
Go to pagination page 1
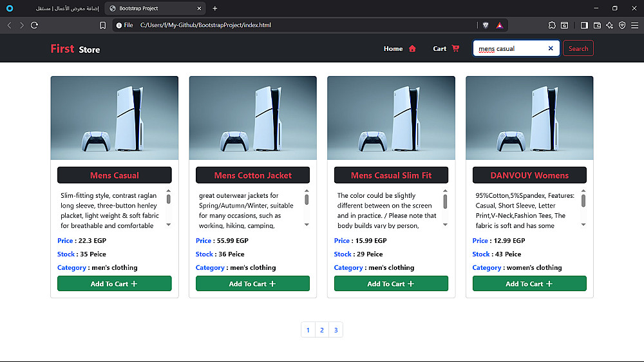coord(308,330)
